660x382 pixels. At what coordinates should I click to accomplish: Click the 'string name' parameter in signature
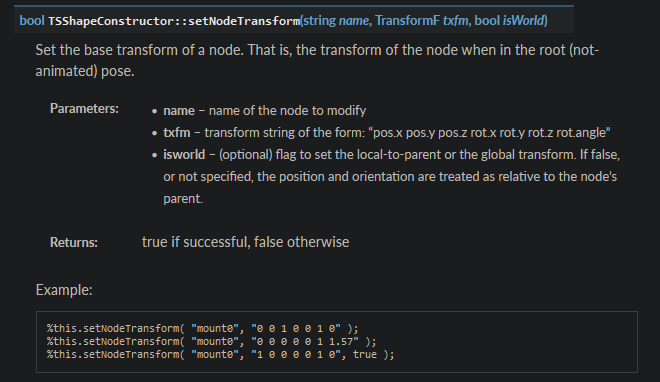pos(337,21)
